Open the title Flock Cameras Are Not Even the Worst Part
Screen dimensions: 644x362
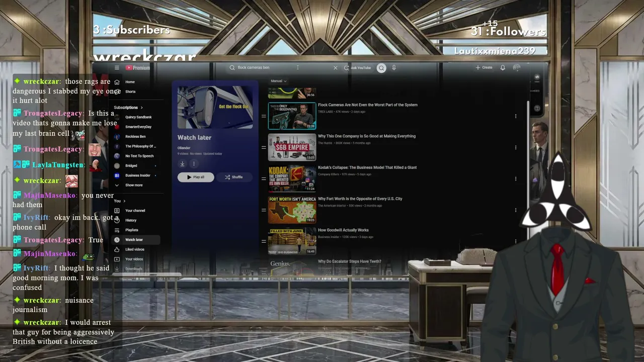click(x=368, y=105)
